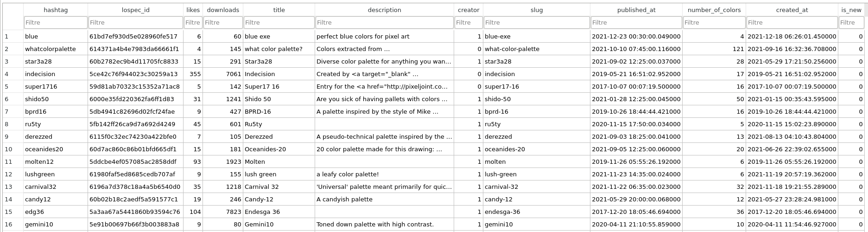The image size is (868, 232).
Task: Focus the downloads filter field
Action: coord(223,22)
